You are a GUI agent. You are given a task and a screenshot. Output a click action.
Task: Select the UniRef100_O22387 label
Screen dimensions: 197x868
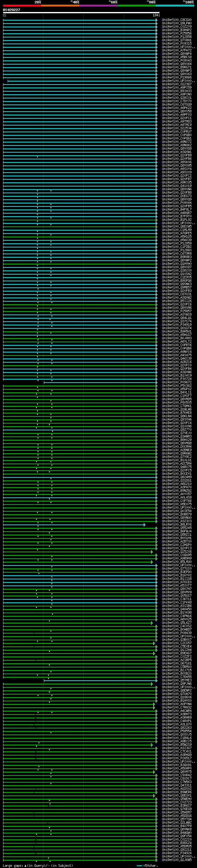[x=176, y=84]
